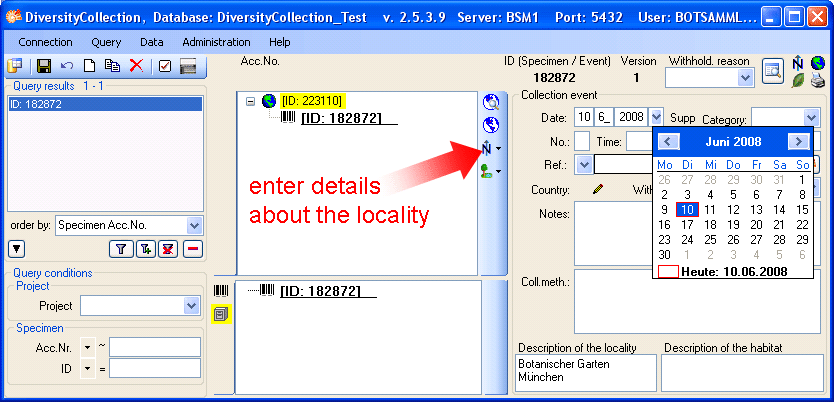Open the Administration menu
Viewport: 834px width, 402px height.
coord(216,42)
